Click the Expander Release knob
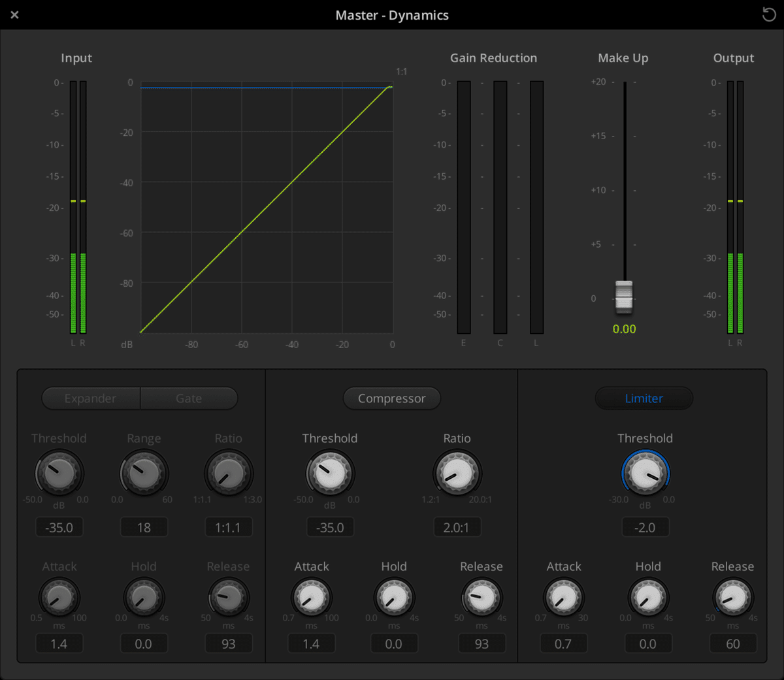 coord(229,597)
